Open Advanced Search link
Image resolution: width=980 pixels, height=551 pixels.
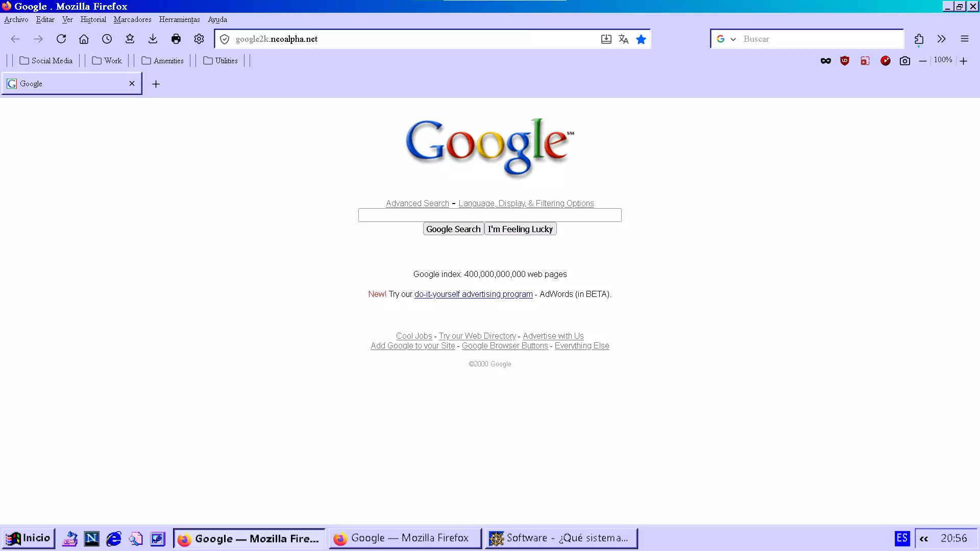(x=418, y=203)
